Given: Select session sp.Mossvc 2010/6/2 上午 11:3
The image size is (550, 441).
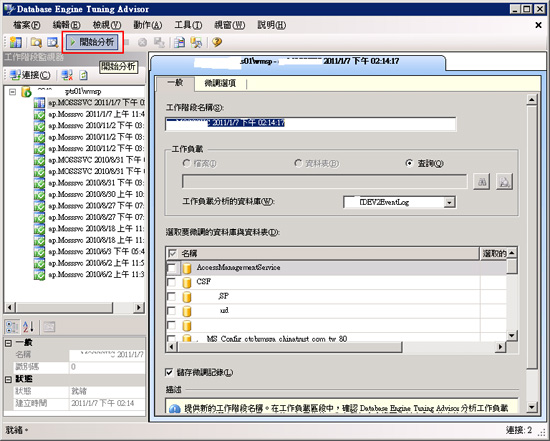Looking at the screenshot, I should point(96,274).
